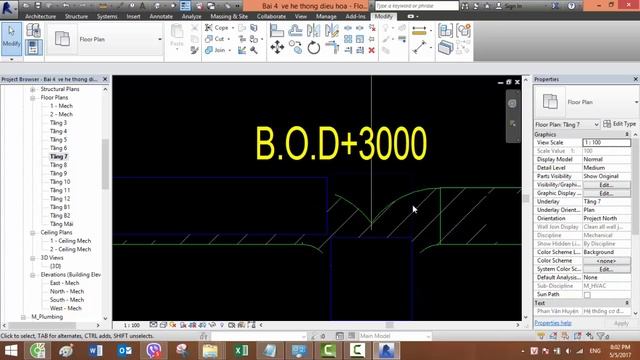Click the Properties palette ribbon icon

click(x=33, y=47)
